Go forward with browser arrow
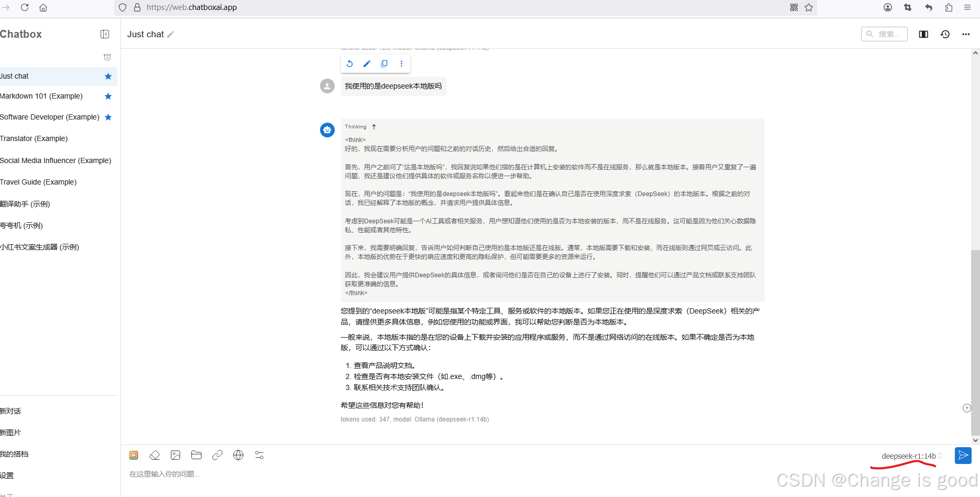 pos(6,7)
